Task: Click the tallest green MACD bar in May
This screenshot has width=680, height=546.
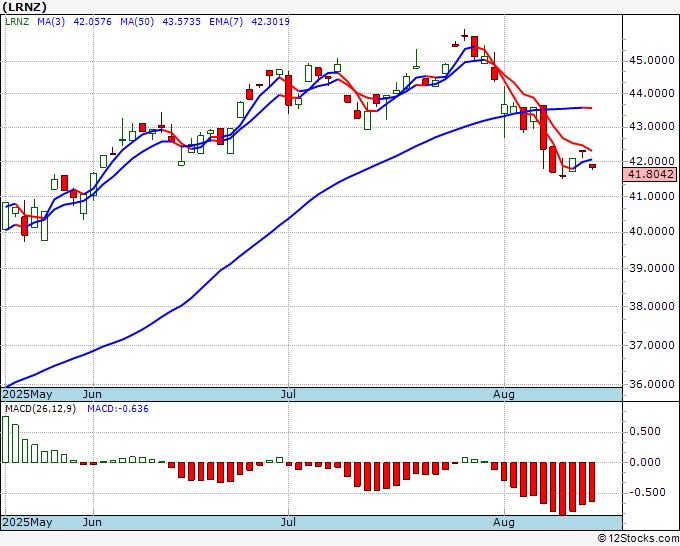Action: pyautogui.click(x=5, y=439)
